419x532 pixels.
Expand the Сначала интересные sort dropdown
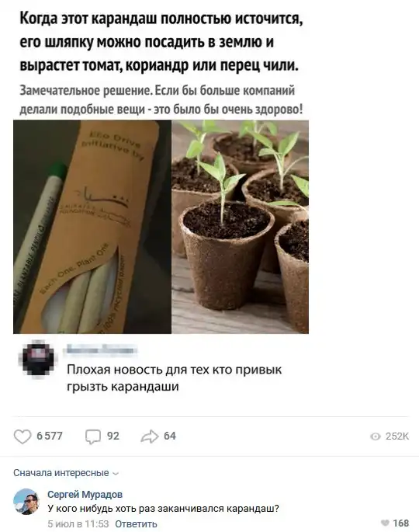(x=66, y=473)
